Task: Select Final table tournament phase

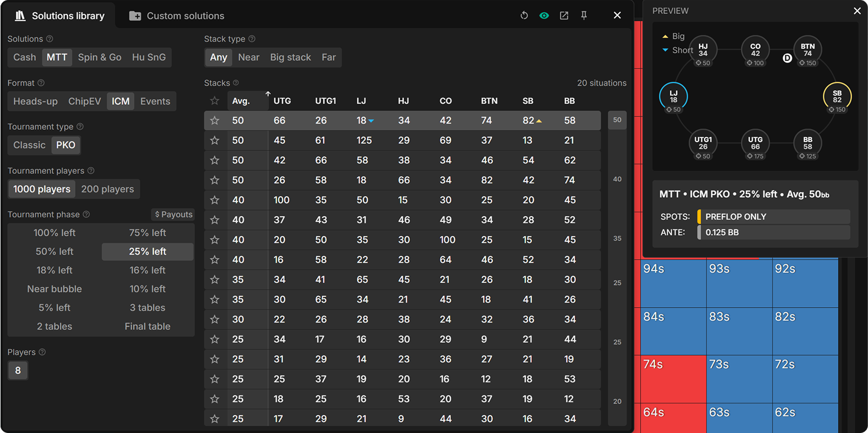Action: (x=148, y=327)
